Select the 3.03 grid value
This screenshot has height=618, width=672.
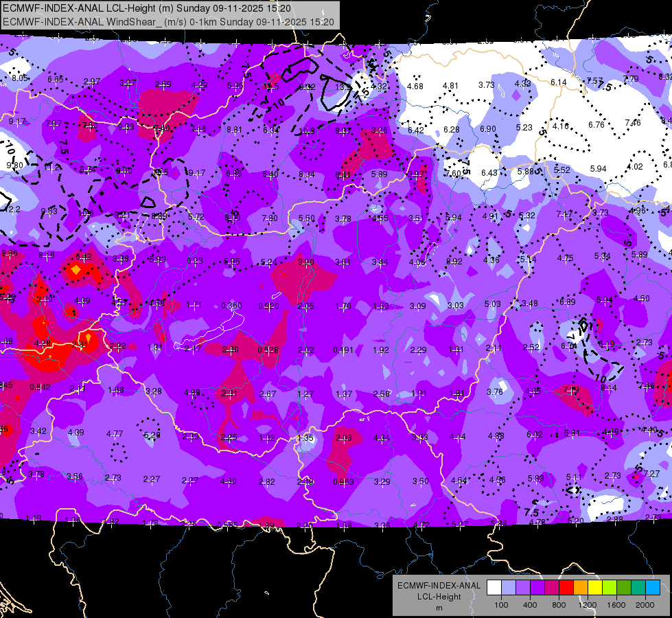tap(456, 306)
